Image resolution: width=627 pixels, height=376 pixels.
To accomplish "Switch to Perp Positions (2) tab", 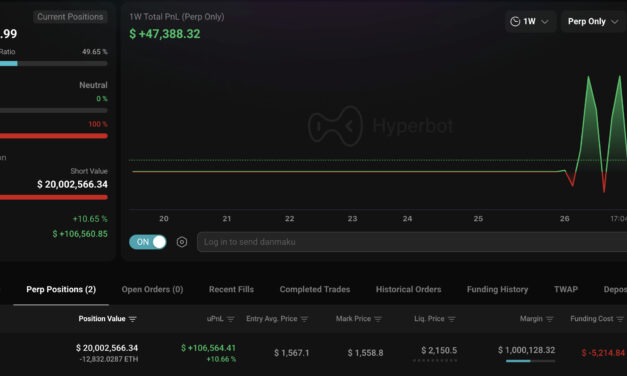I will [x=61, y=289].
